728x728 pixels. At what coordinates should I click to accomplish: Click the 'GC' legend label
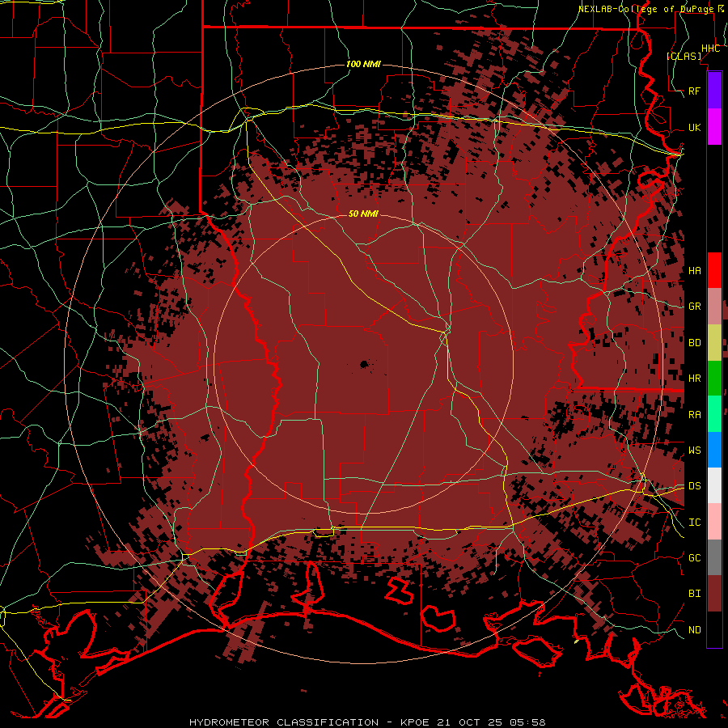tap(695, 558)
